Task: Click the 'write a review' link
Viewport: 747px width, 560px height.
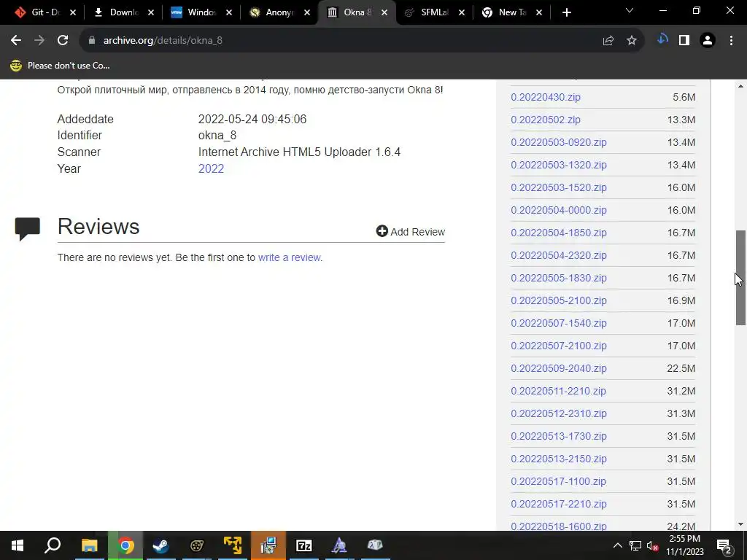Action: coord(289,257)
